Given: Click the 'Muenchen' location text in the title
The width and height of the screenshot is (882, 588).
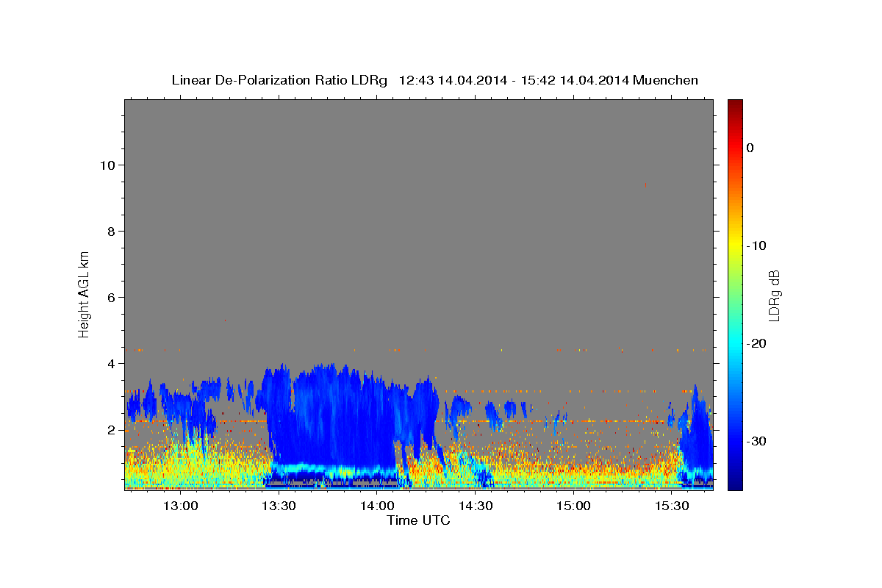Looking at the screenshot, I should coord(666,80).
